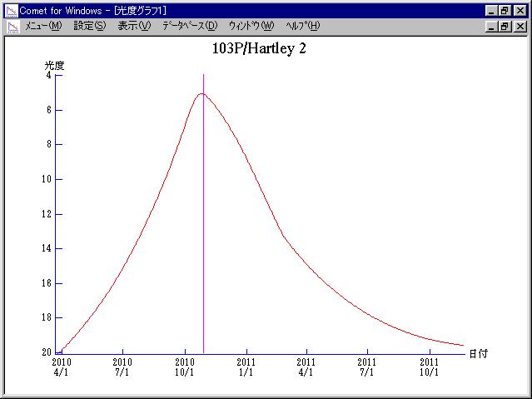
Task: Click the 103P/Hartley 2 graph title
Action: tap(259, 48)
